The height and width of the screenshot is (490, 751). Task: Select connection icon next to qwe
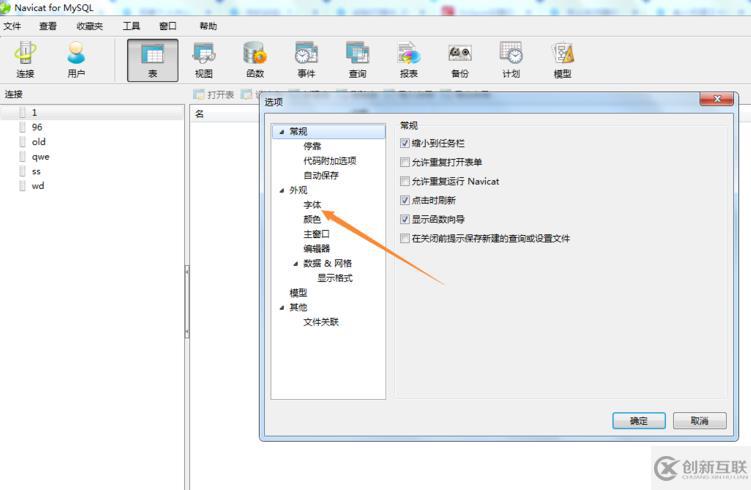click(23, 157)
